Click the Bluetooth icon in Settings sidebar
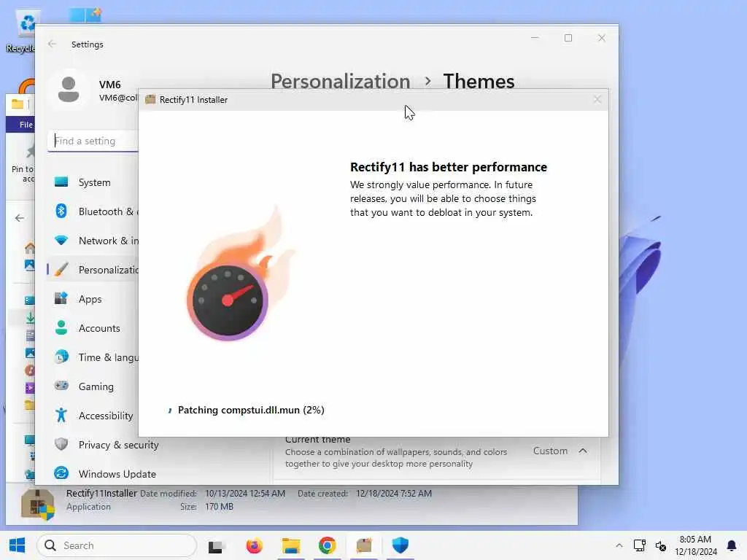 [x=61, y=211]
